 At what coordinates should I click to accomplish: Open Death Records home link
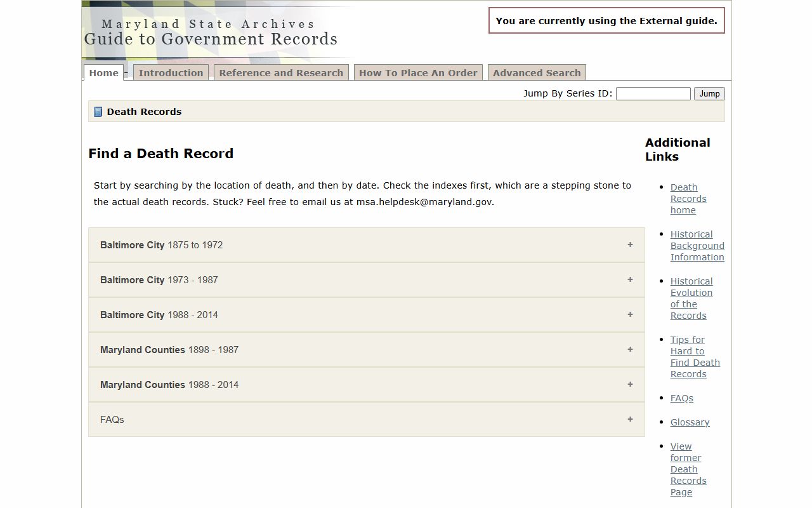tap(688, 199)
